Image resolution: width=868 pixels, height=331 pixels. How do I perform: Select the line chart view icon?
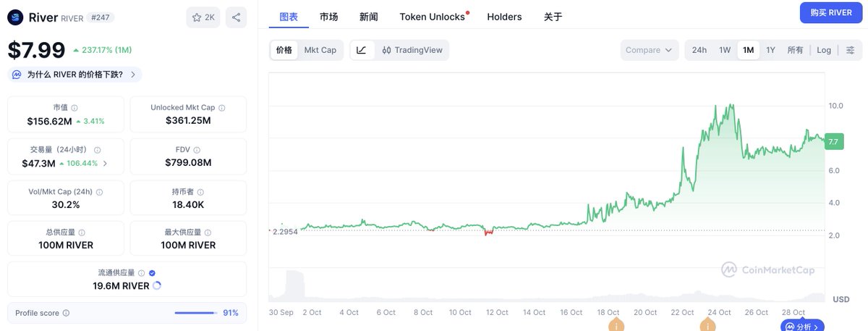[362, 50]
